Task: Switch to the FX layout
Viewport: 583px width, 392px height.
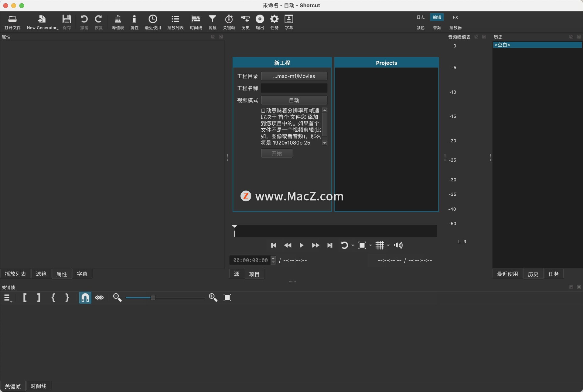Action: pyautogui.click(x=455, y=17)
